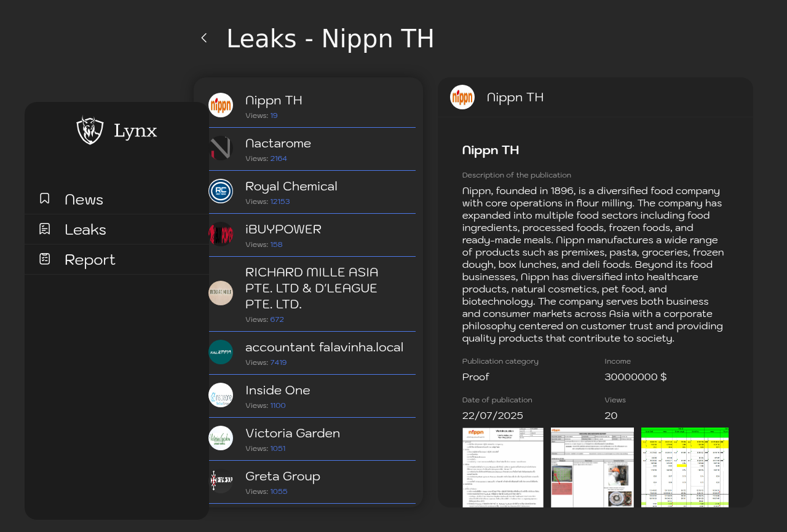Open the Report menu item
This screenshot has height=532, width=787.
tap(117, 259)
